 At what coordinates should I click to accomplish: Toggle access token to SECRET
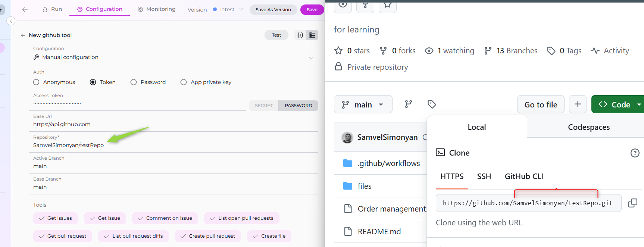tap(264, 106)
